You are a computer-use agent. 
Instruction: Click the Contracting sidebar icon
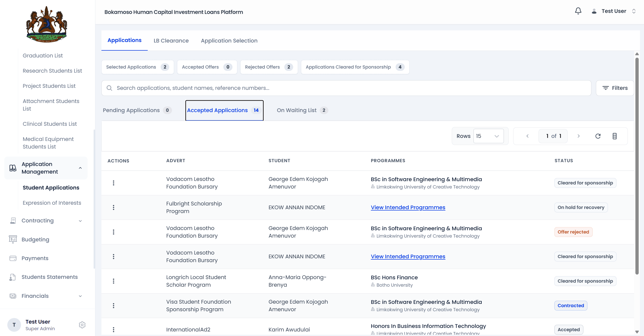pyautogui.click(x=13, y=221)
